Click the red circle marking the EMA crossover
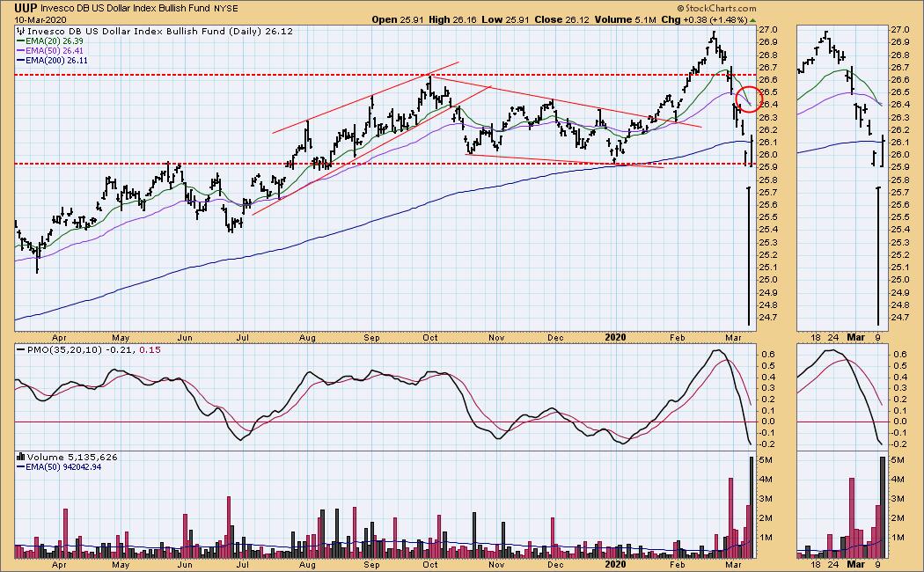The height and width of the screenshot is (572, 924). pos(750,99)
